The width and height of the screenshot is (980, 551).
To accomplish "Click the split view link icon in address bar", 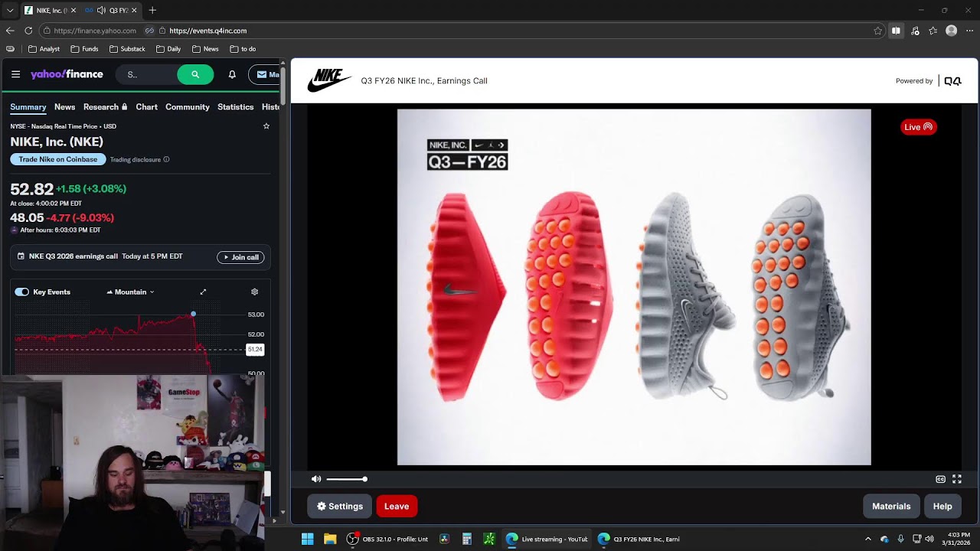I will pos(149,31).
